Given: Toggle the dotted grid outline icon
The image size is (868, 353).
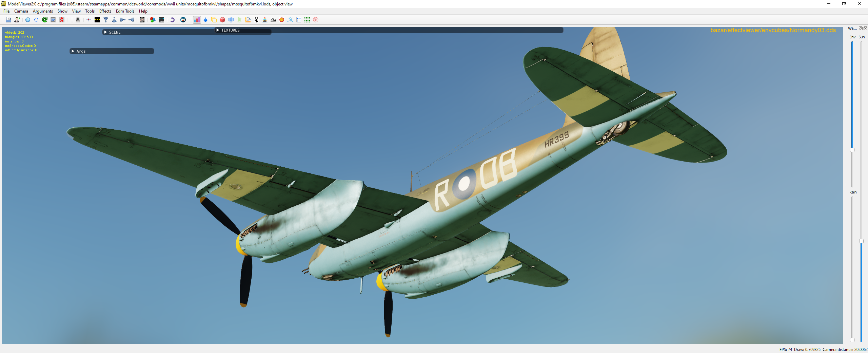Looking at the screenshot, I should 299,20.
